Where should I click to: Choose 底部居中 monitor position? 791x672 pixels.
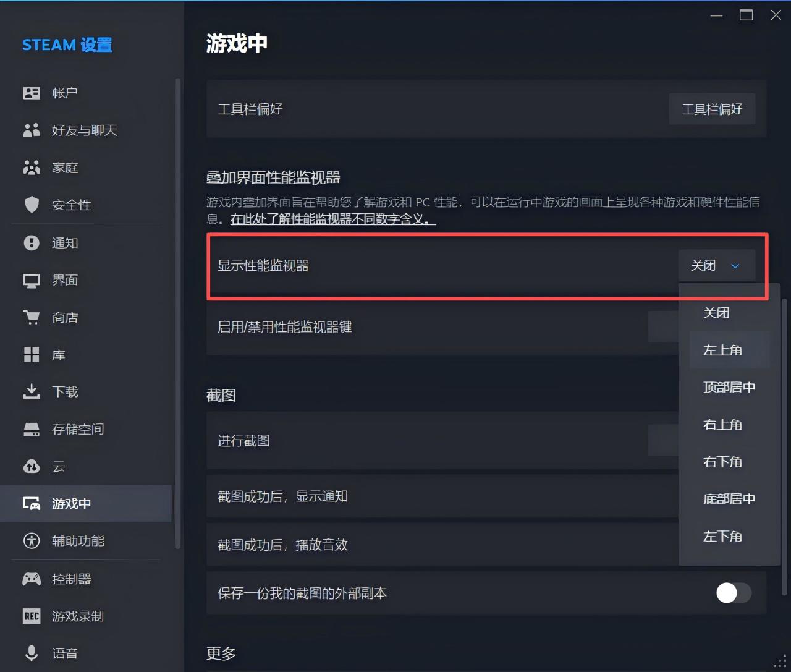pos(729,499)
